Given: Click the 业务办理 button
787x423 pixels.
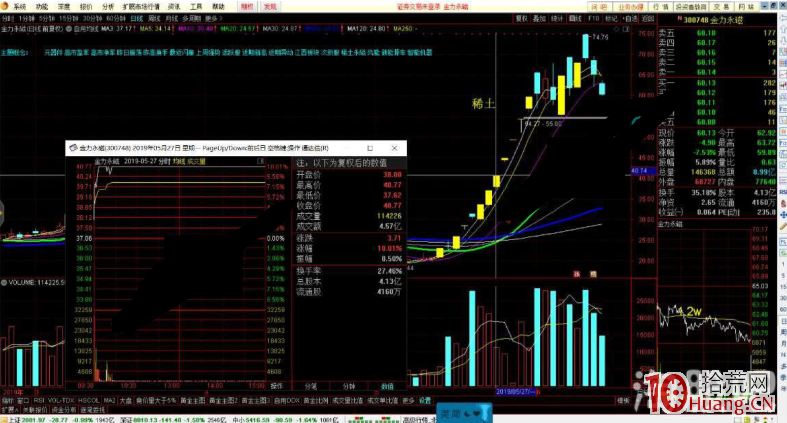Looking at the screenshot, I should pyautogui.click(x=630, y=7).
